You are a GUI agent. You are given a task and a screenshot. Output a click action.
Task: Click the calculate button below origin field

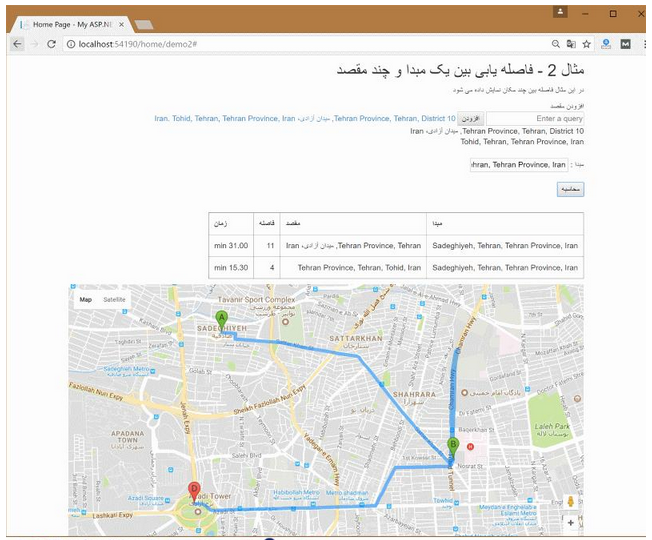pos(570,189)
